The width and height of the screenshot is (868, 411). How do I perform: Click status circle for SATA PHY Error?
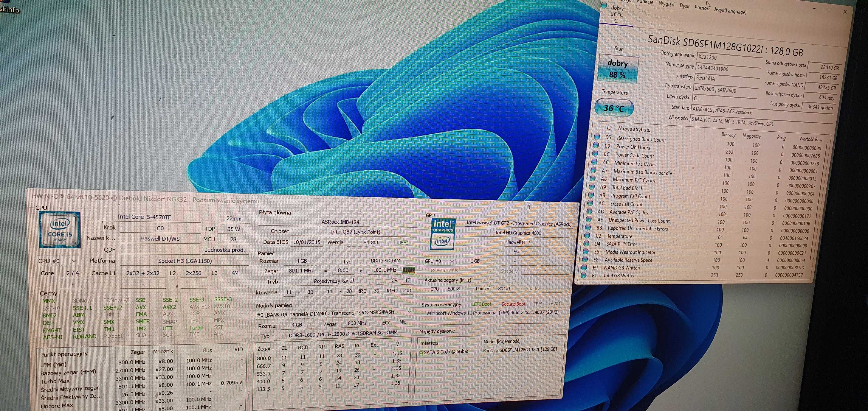coord(587,243)
